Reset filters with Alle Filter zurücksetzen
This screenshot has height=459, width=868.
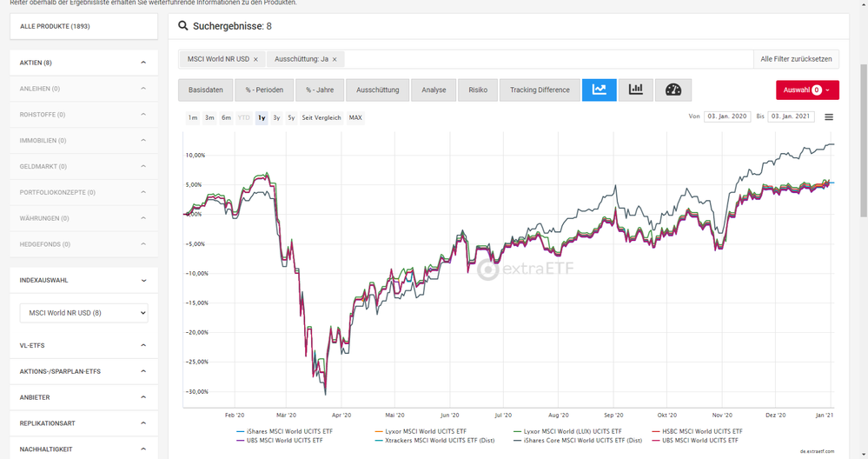(x=796, y=59)
